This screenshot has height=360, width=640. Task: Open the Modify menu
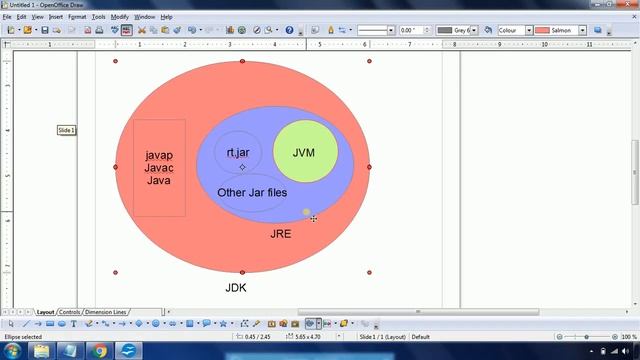(x=120, y=17)
